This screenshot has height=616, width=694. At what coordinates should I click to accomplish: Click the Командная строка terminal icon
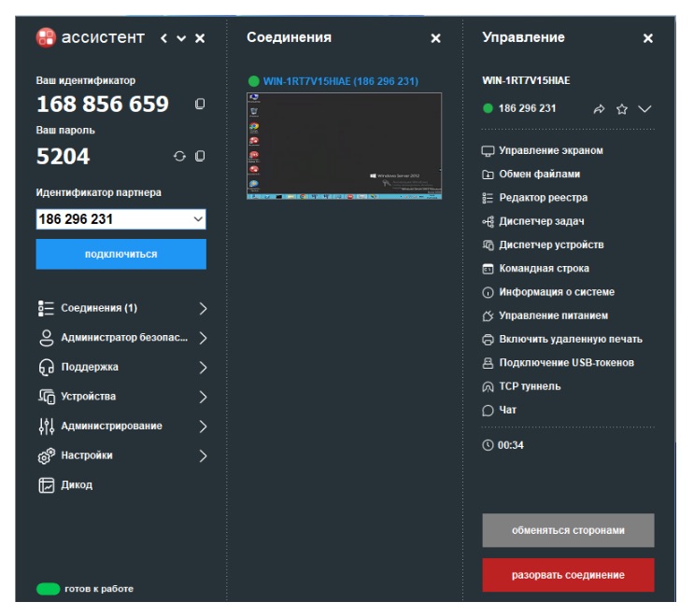pos(488,269)
